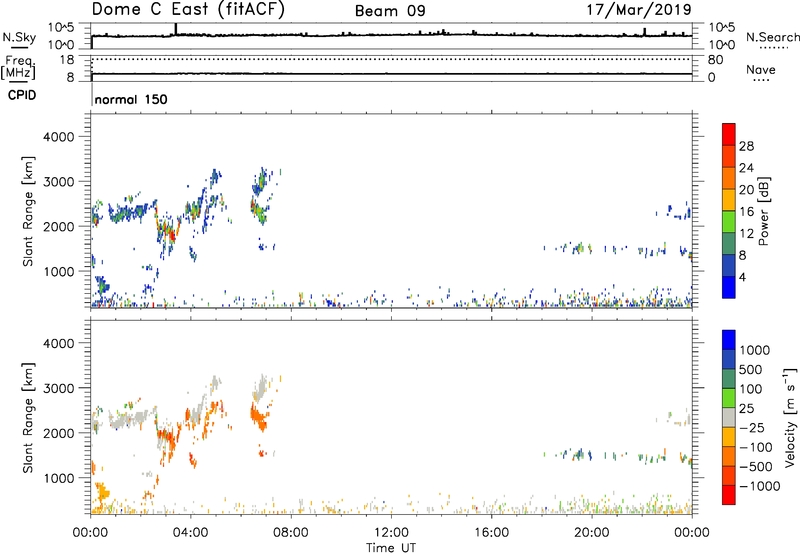800x554 pixels.
Task: Select the "−25" label on the Velocity colorbar
Action: tap(751, 428)
